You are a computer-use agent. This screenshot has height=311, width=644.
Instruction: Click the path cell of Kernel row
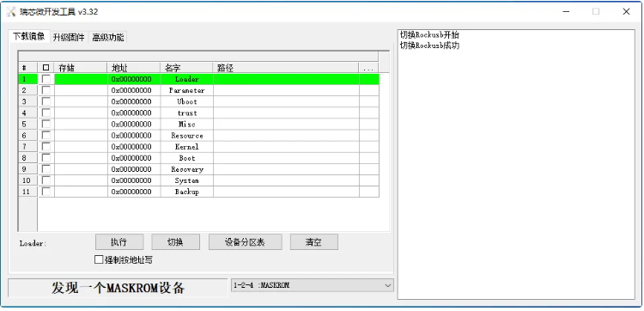coord(286,147)
